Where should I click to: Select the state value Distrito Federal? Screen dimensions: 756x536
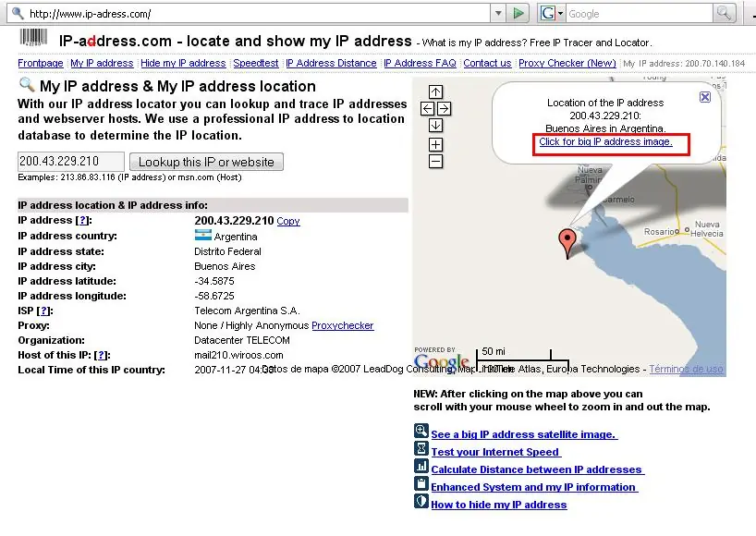[x=227, y=251]
